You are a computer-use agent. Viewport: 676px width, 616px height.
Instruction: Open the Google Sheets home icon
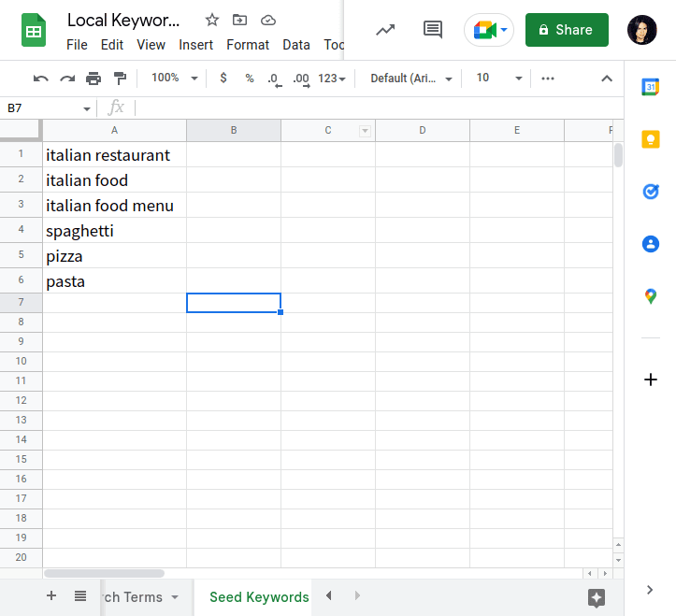(x=34, y=30)
